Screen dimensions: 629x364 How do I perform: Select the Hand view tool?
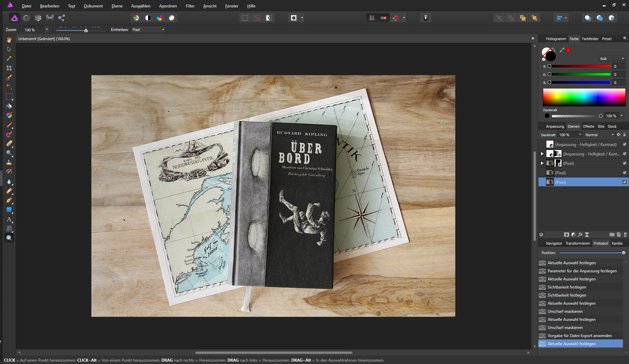click(9, 40)
